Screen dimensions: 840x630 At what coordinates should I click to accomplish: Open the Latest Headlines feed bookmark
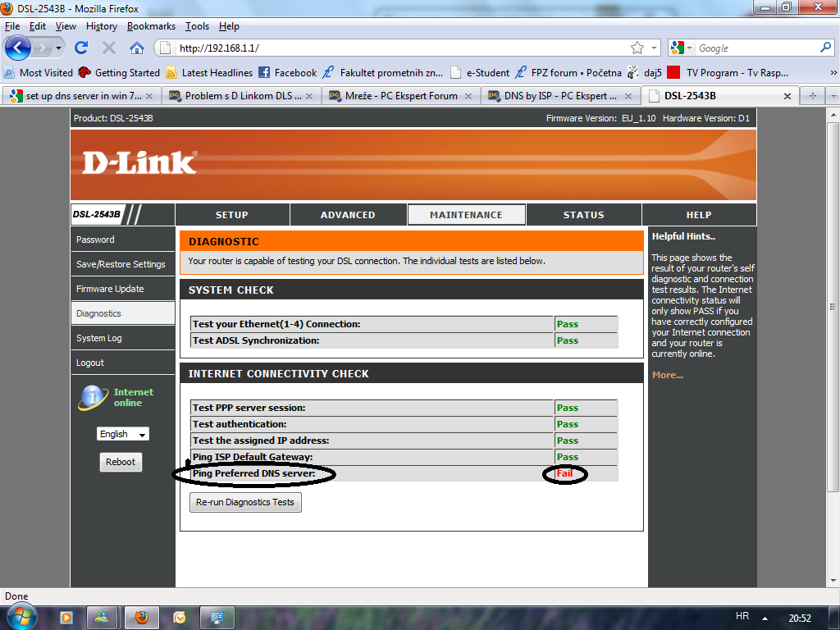point(209,72)
